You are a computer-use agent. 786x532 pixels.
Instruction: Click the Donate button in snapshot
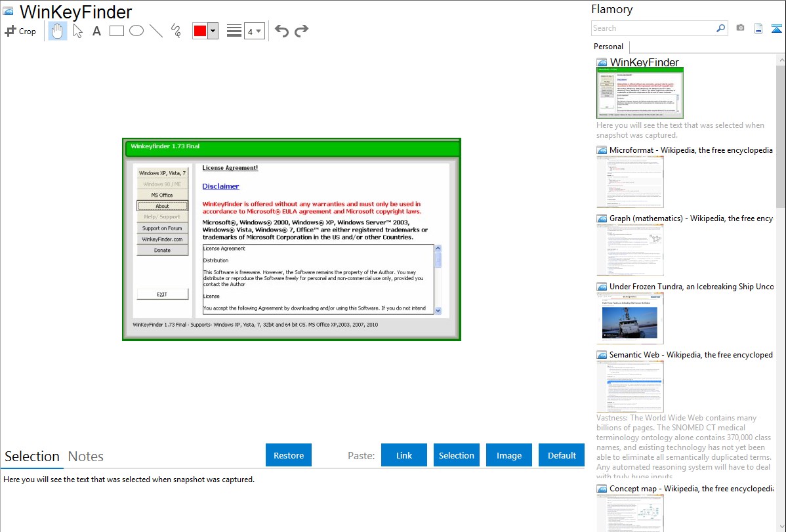click(x=163, y=250)
